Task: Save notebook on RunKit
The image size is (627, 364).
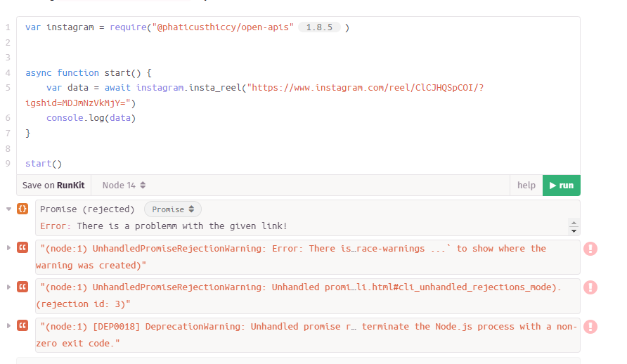Action: point(53,186)
